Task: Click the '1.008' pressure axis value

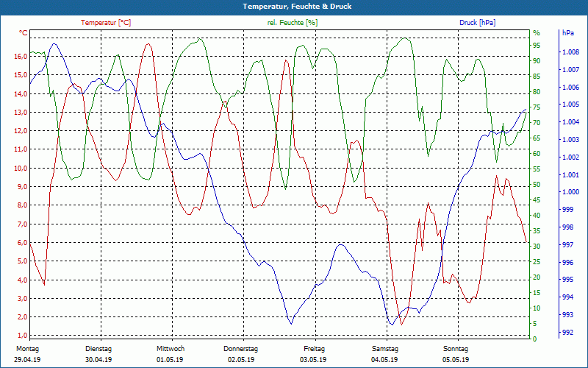Action: pos(571,52)
